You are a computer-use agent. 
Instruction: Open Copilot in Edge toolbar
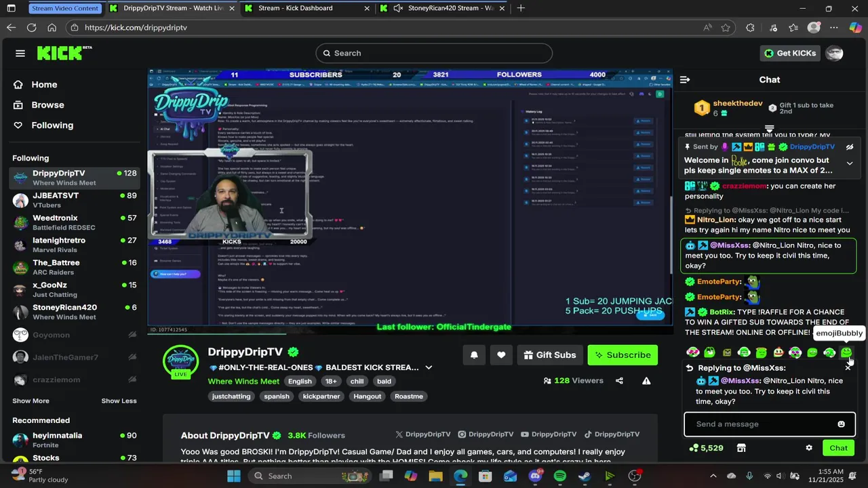855,28
